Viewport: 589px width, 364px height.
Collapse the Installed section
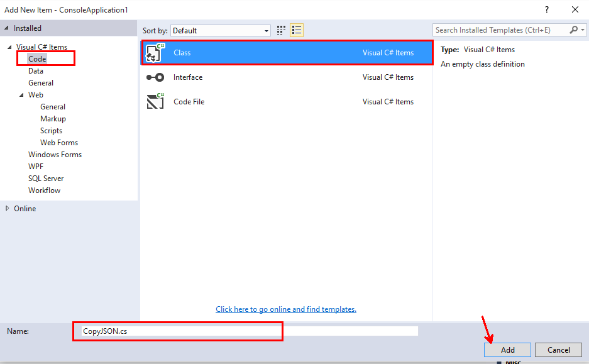click(6, 28)
